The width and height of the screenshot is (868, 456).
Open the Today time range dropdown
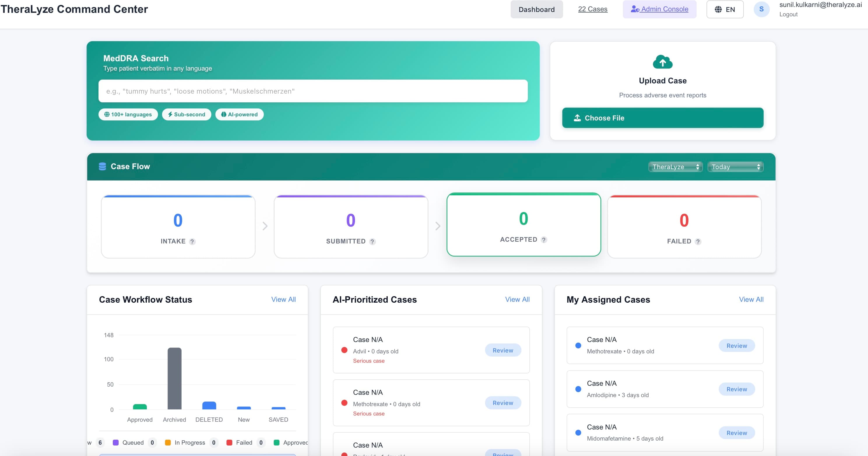click(x=735, y=167)
